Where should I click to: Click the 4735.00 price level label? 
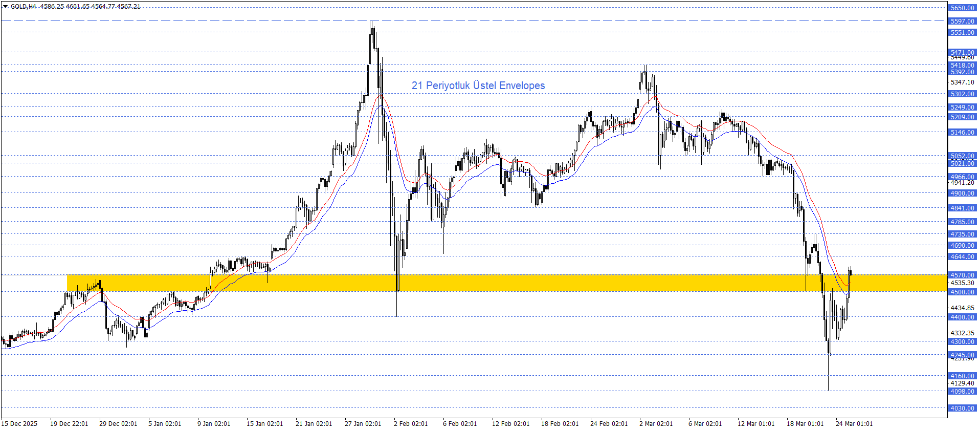(x=962, y=234)
